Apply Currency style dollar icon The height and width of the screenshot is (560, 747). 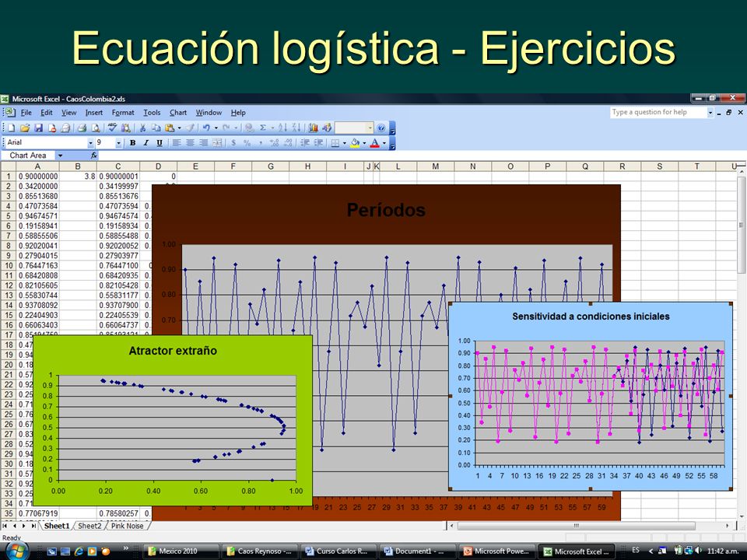(x=233, y=142)
